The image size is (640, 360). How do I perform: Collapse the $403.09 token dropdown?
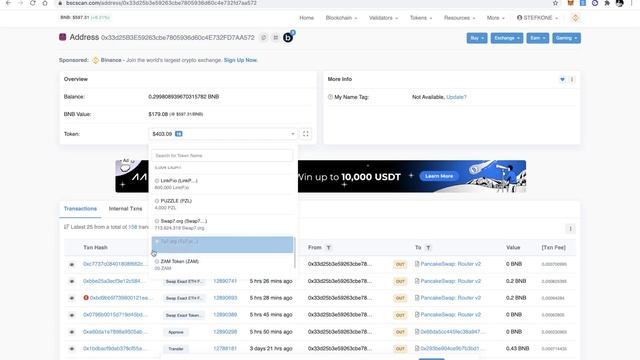(223, 134)
